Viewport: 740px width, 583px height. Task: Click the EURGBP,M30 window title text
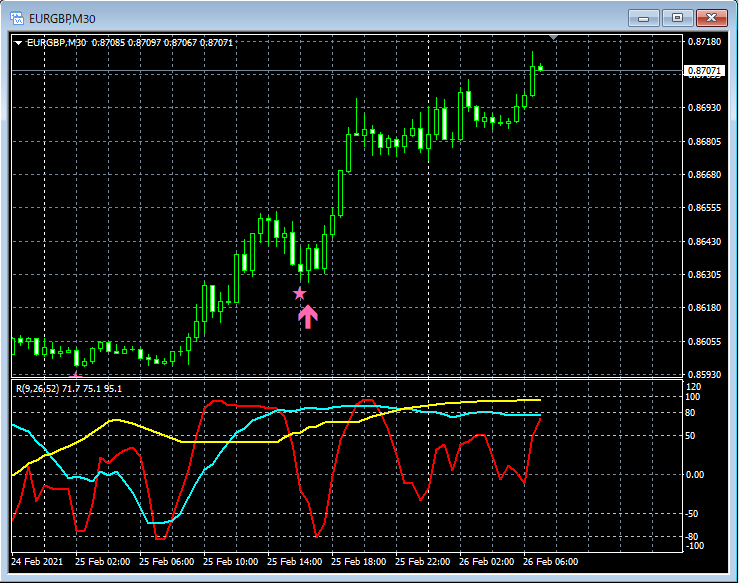62,19
